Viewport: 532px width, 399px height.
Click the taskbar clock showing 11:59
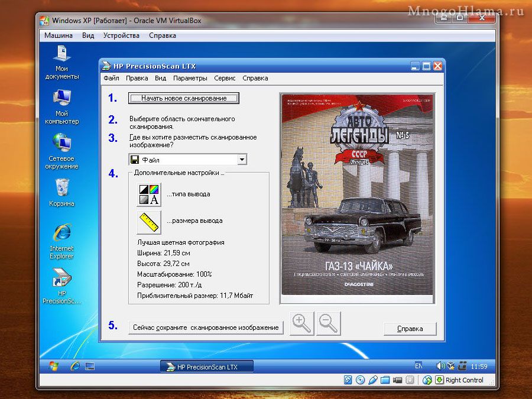[479, 366]
